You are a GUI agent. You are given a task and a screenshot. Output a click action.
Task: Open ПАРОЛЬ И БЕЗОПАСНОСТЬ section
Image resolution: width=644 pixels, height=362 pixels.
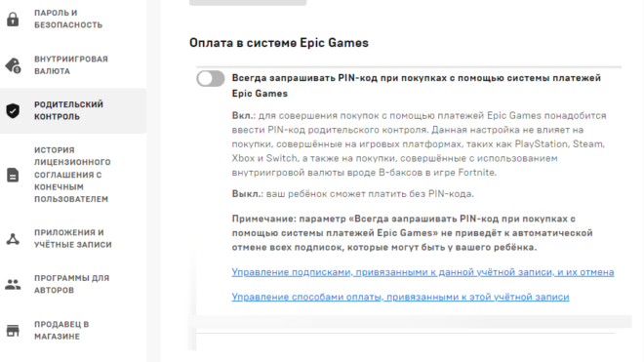coord(68,19)
